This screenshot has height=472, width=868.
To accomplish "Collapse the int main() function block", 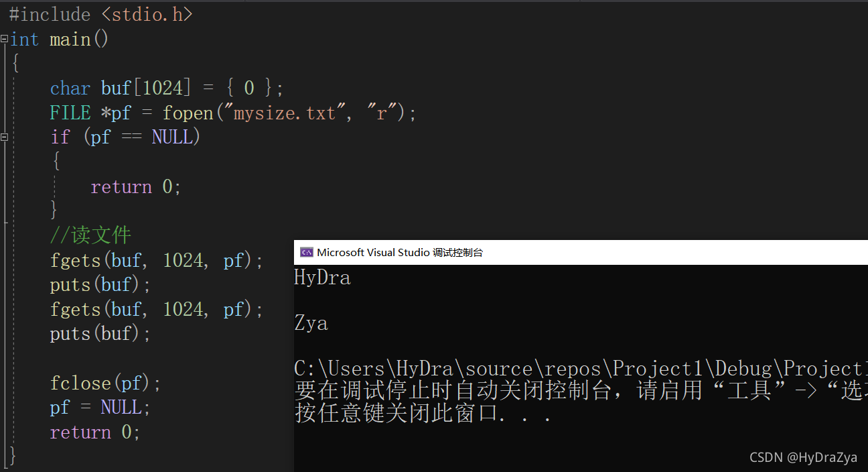I will point(5,39).
